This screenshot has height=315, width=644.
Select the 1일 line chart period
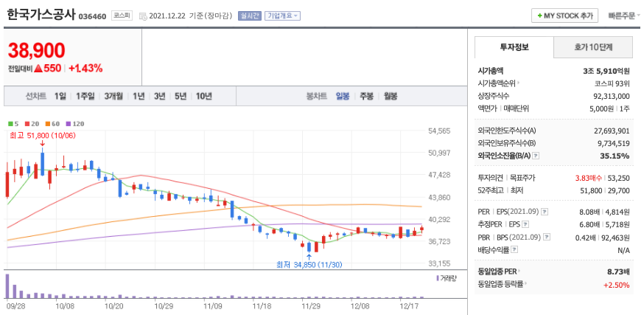click(60, 96)
